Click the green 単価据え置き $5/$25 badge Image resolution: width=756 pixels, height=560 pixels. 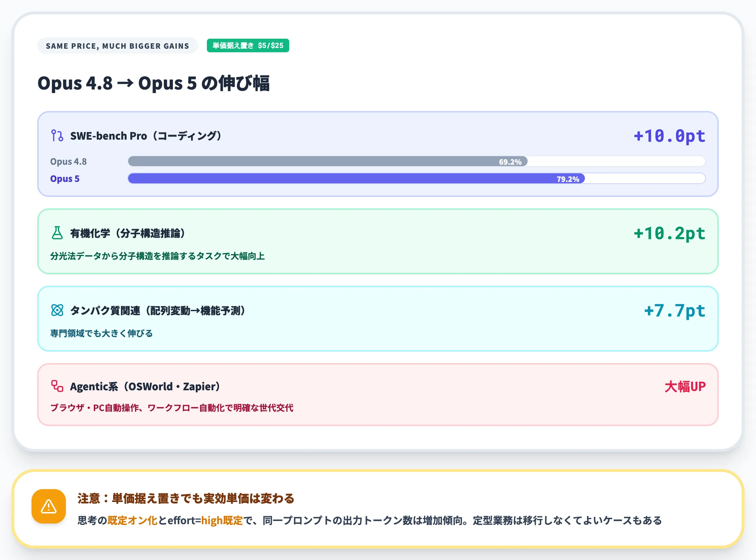click(x=248, y=45)
